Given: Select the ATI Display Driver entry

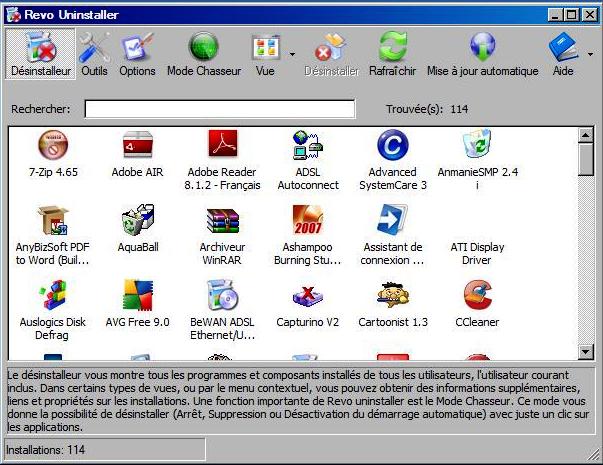Looking at the screenshot, I should click(x=477, y=253).
